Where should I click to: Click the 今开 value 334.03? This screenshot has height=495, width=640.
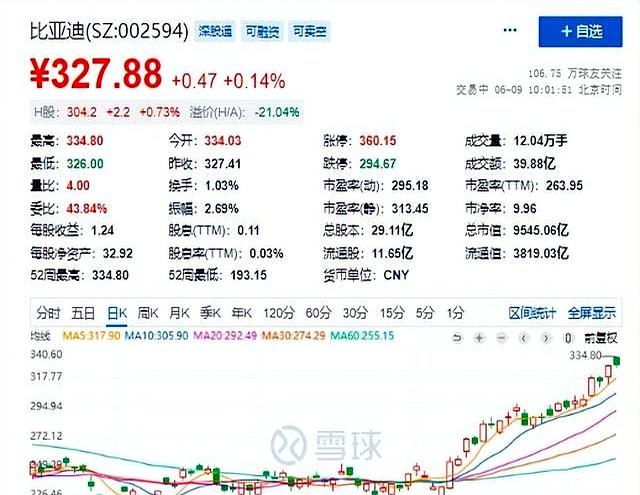point(223,141)
